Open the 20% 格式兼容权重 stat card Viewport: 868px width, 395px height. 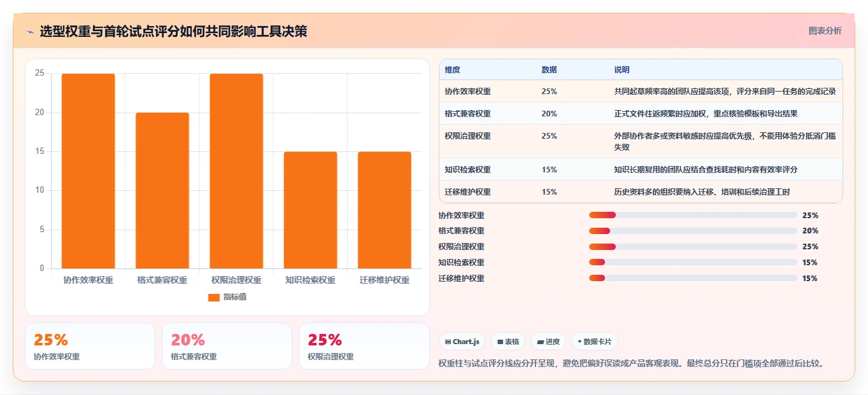[x=227, y=346]
